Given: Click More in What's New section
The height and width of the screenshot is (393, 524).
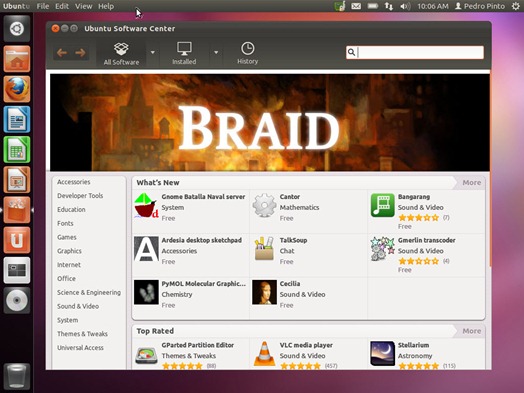Looking at the screenshot, I should pyautogui.click(x=472, y=182).
